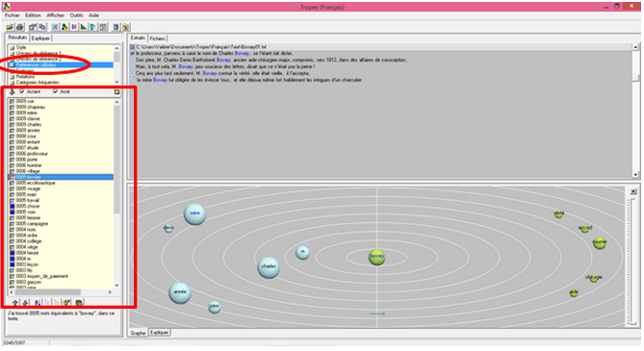Screen dimensions: 644x351
Task: Toggle the Acté checkbox
Action: (56, 91)
